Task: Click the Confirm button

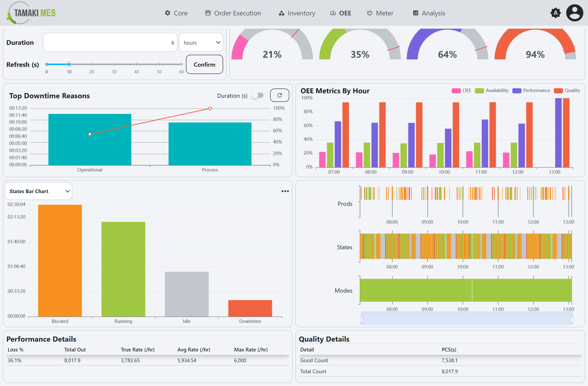Action: click(204, 64)
